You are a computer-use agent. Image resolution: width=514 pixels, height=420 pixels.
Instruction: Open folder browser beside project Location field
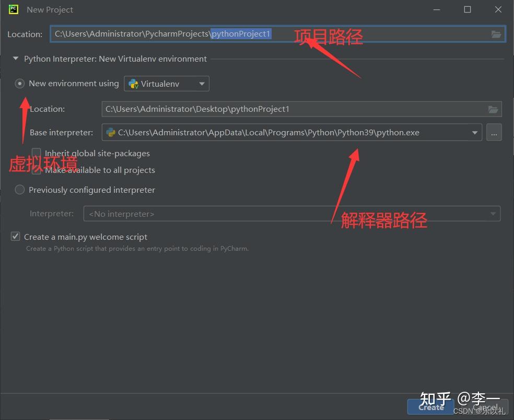[x=496, y=33]
